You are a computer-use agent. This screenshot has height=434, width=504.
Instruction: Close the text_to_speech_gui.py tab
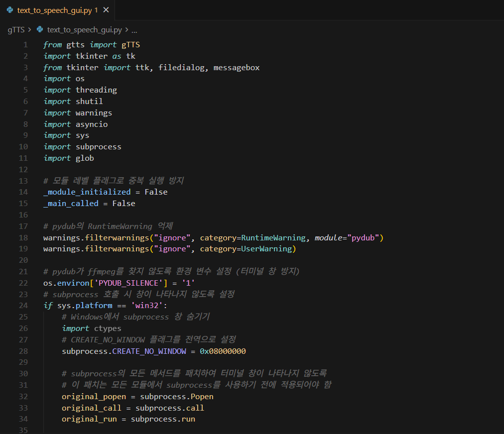[106, 10]
